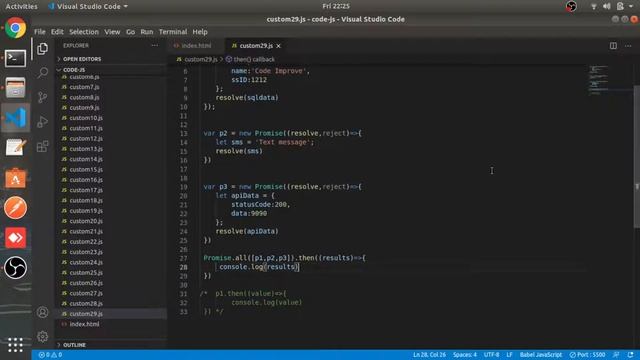Open the Terminal menu
640x360 pixels.
173,32
